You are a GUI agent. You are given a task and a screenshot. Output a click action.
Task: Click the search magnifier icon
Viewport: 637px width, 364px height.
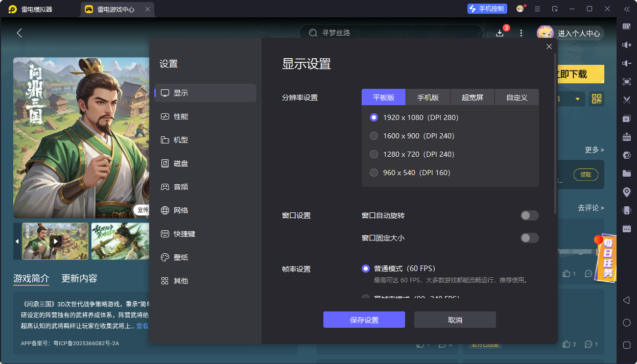pyautogui.click(x=313, y=33)
